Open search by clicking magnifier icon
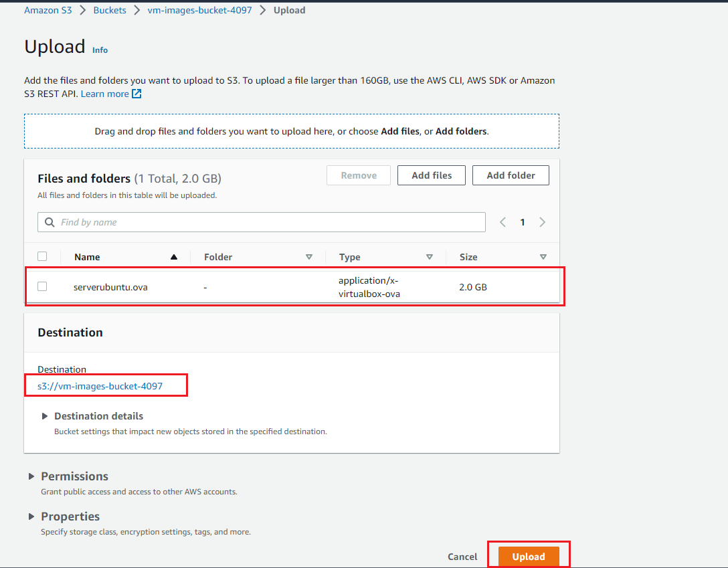Viewport: 728px width, 568px height. point(51,222)
